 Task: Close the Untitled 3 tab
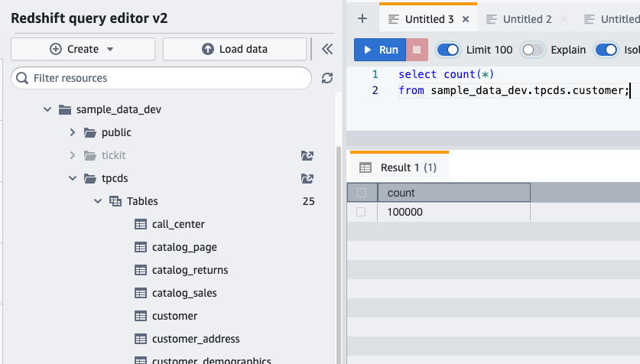click(x=466, y=19)
